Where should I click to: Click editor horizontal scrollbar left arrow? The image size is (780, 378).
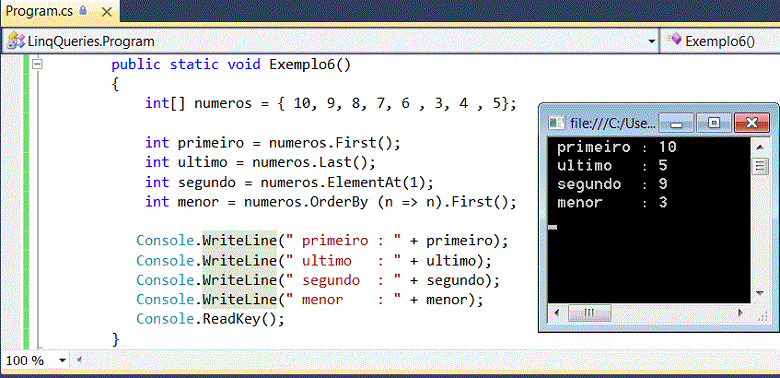pos(79,360)
